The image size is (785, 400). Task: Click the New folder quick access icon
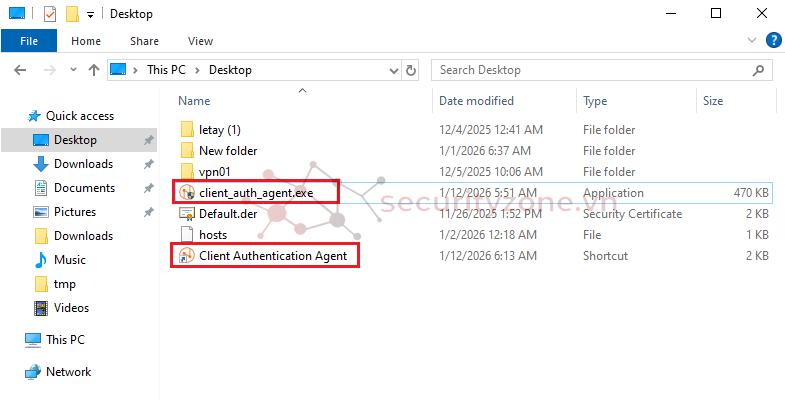72,14
